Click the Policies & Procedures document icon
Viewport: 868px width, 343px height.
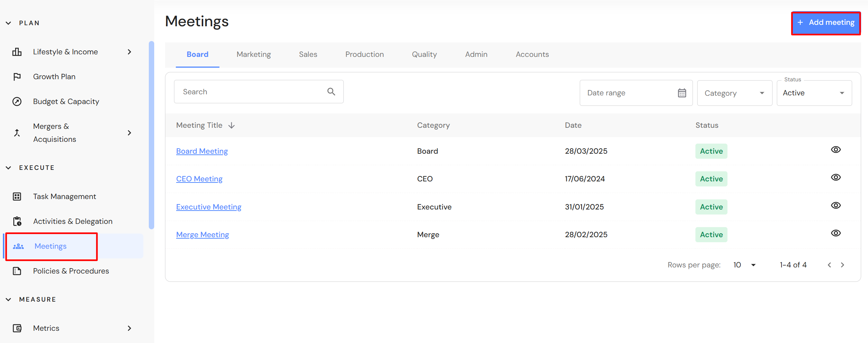click(x=17, y=271)
